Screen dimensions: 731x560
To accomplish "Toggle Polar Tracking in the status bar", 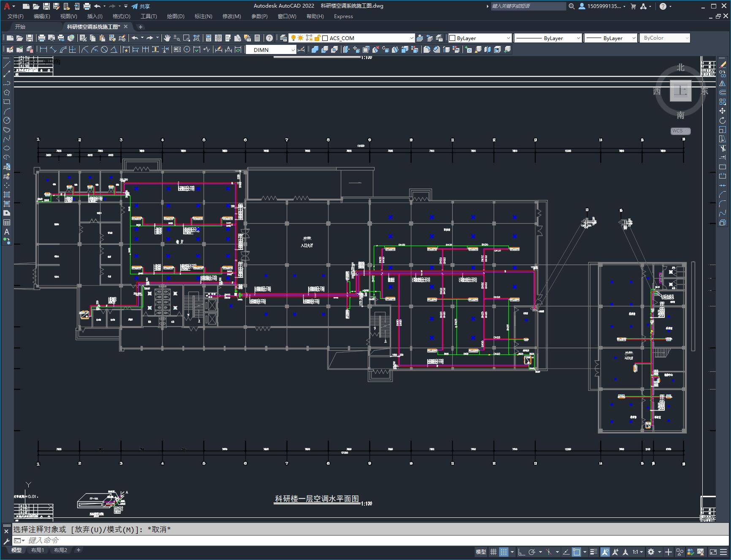I will tap(532, 552).
